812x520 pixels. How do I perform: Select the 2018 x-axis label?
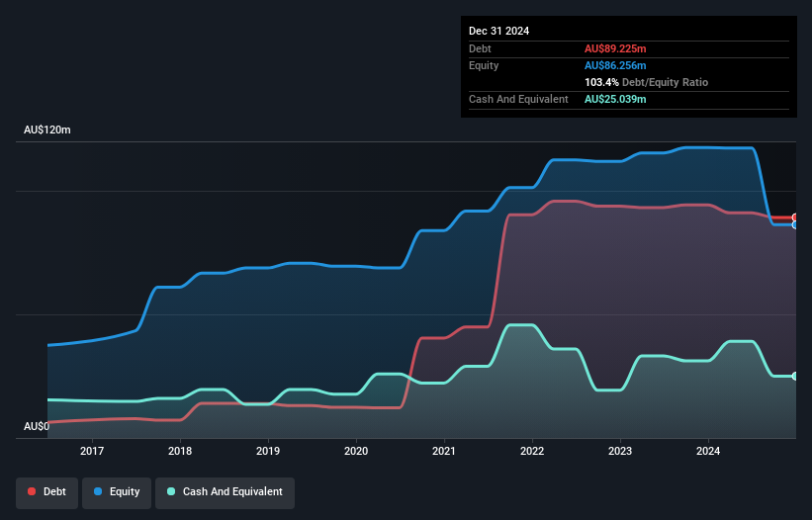pos(180,451)
